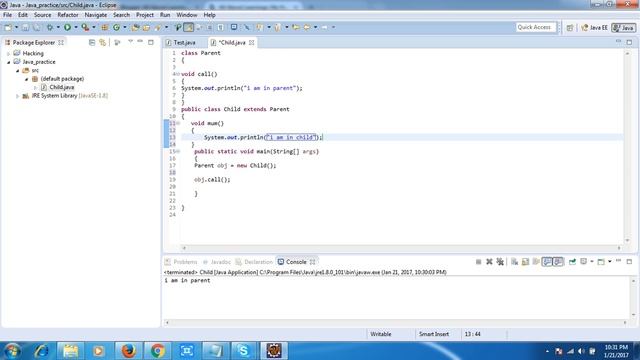The width and height of the screenshot is (640, 360).
Task: Collapse the (default package) node
Action: [27, 79]
